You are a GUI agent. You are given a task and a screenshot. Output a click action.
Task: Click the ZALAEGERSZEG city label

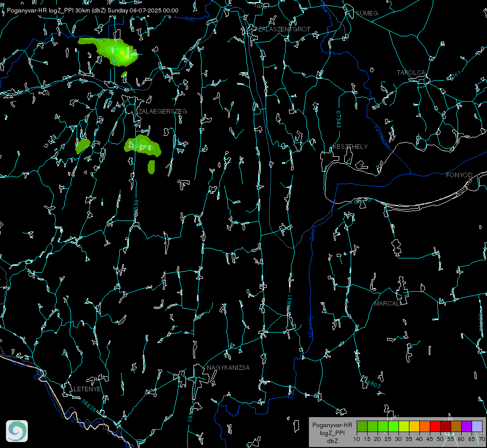(163, 112)
